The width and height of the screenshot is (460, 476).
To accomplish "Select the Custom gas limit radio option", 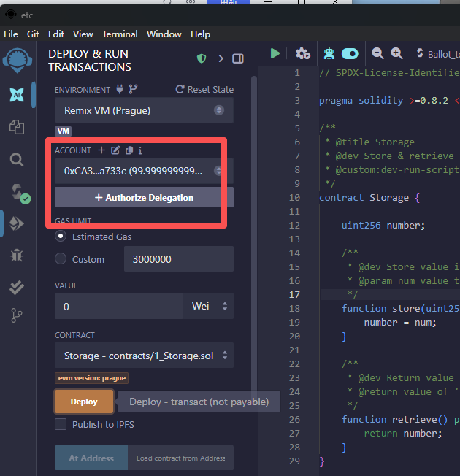I will pos(61,259).
